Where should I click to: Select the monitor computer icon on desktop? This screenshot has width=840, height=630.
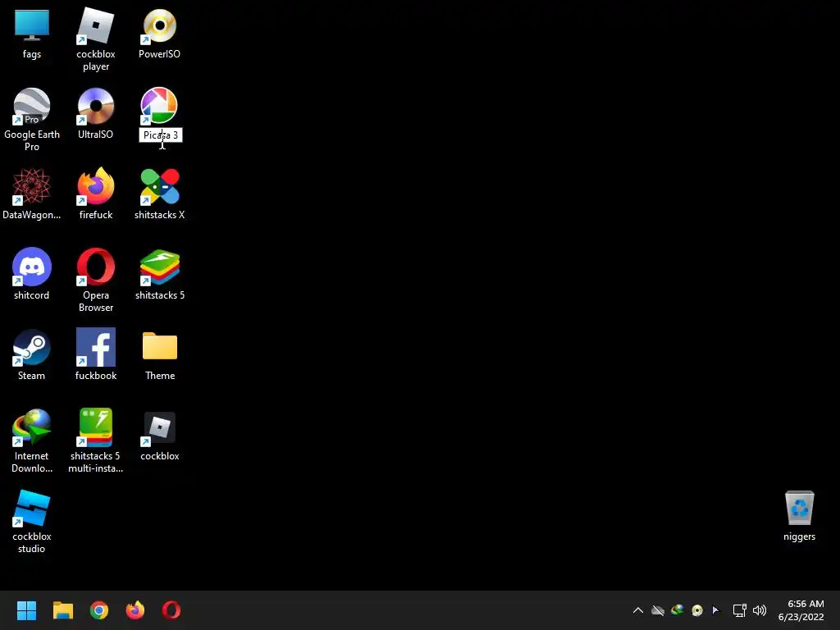coord(32,25)
